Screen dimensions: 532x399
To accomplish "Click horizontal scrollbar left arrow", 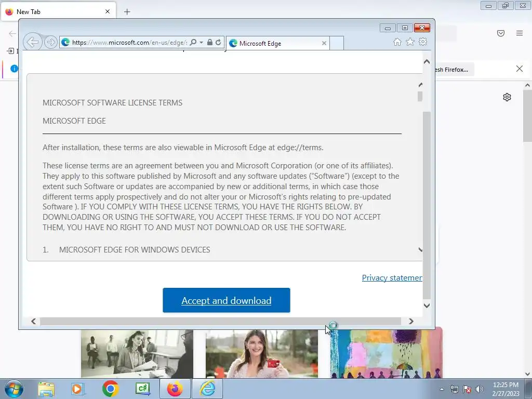I will 34,321.
